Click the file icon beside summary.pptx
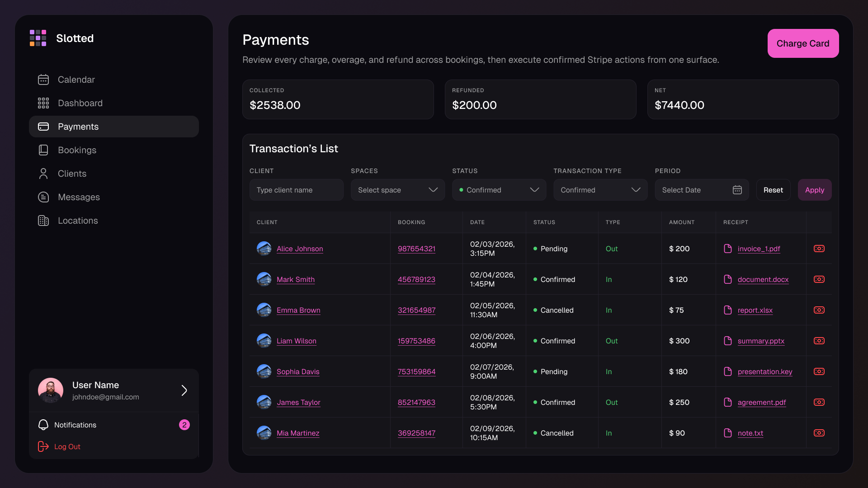 [728, 341]
